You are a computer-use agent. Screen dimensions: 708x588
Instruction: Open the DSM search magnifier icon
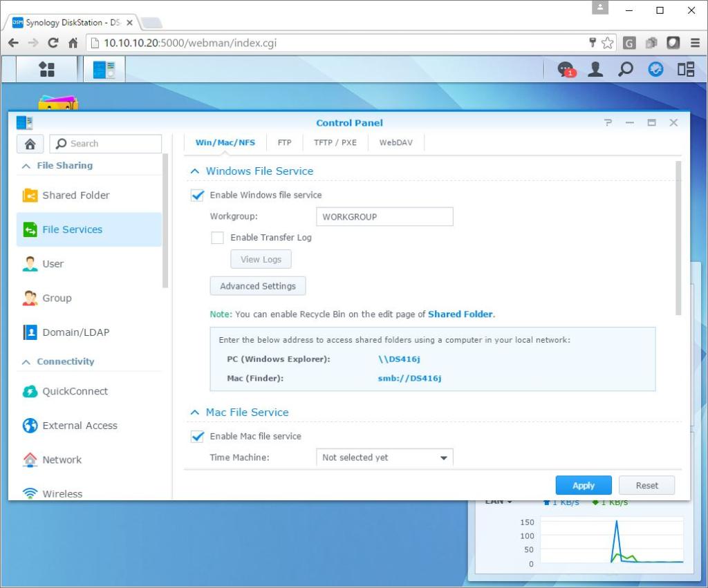click(x=625, y=69)
